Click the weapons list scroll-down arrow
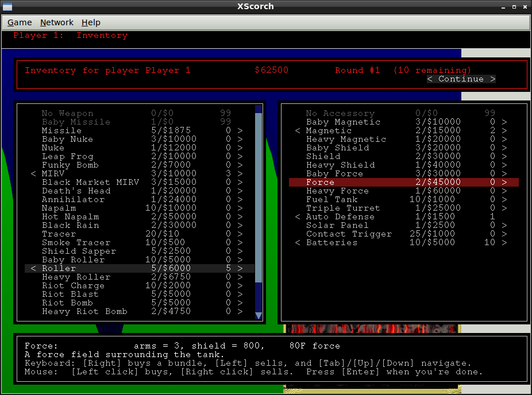532x395 pixels. pos(258,316)
